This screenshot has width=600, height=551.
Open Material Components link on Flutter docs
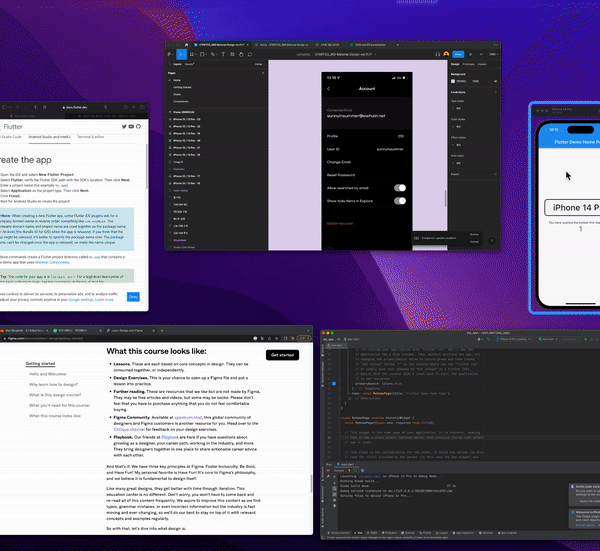pos(52,262)
